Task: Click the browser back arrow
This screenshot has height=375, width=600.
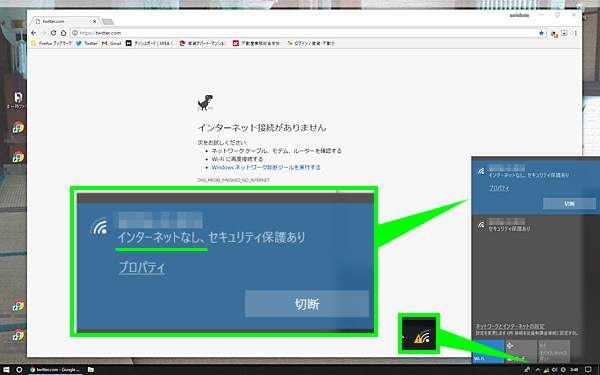Action: [34, 33]
